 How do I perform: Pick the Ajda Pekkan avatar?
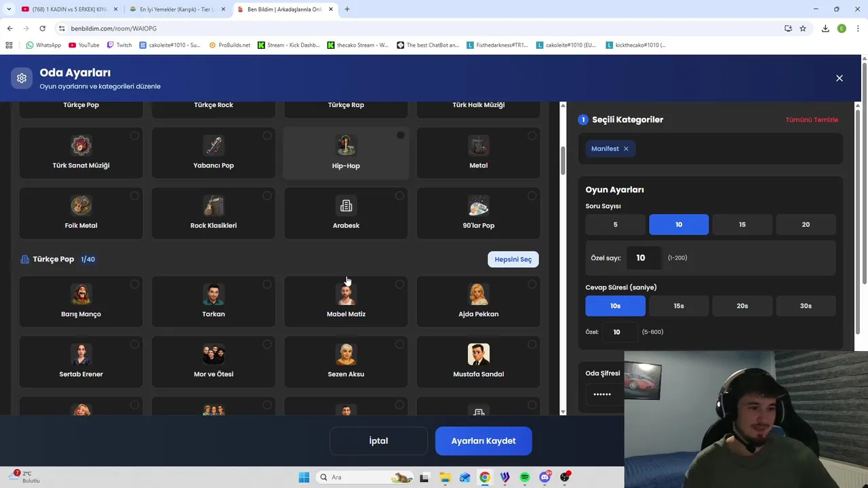[479, 293]
